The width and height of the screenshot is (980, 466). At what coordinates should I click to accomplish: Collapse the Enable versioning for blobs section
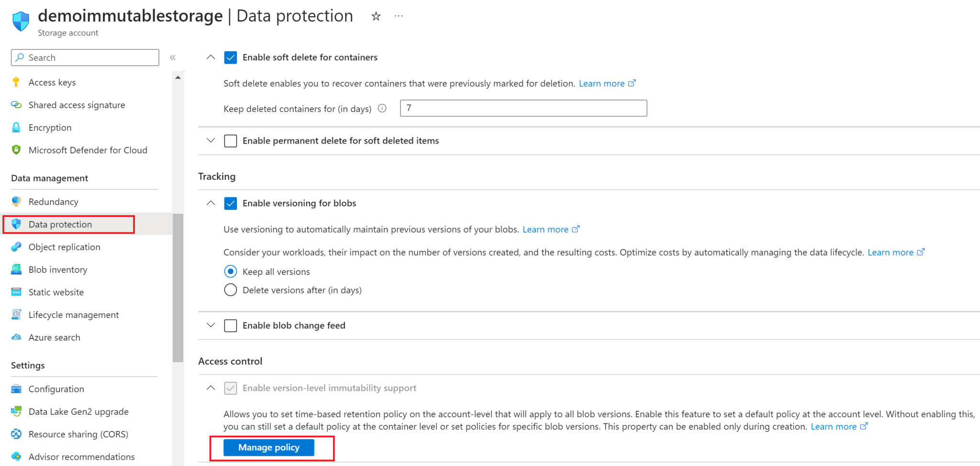click(211, 203)
